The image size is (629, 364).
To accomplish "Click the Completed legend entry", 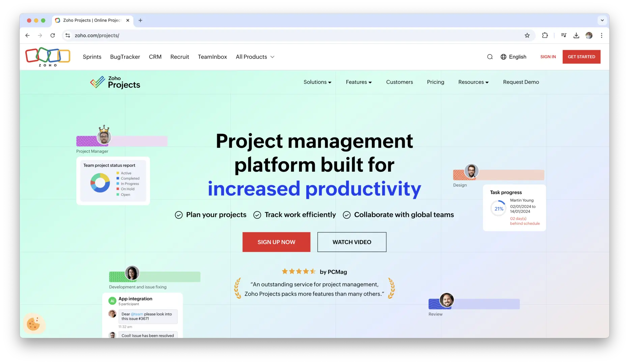I will (x=128, y=179).
